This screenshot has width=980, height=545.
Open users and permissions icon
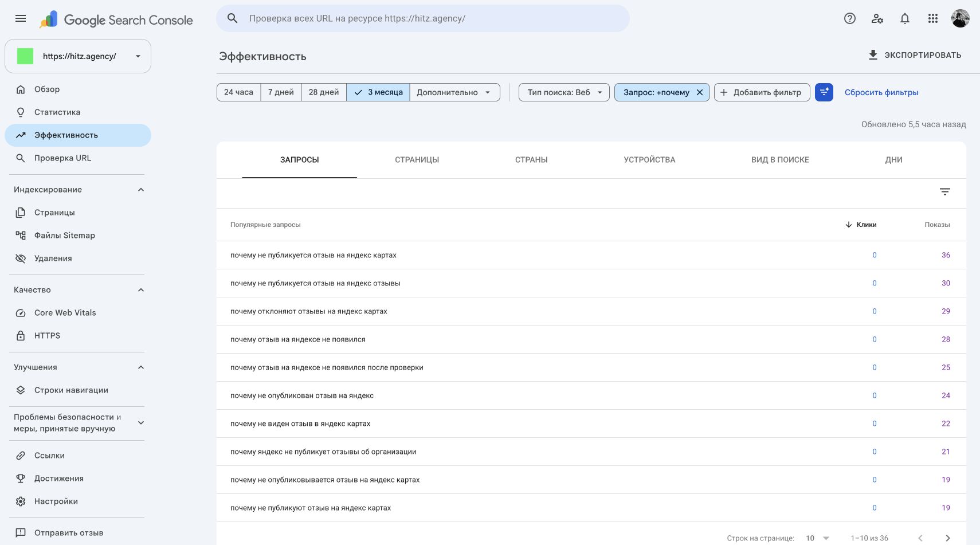877,18
